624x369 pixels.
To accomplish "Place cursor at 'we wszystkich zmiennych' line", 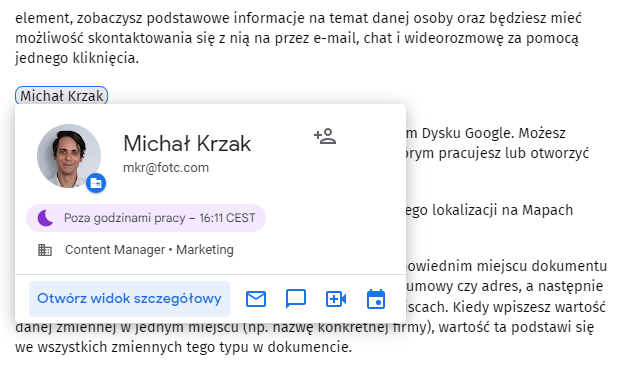I will pyautogui.click(x=183, y=347).
